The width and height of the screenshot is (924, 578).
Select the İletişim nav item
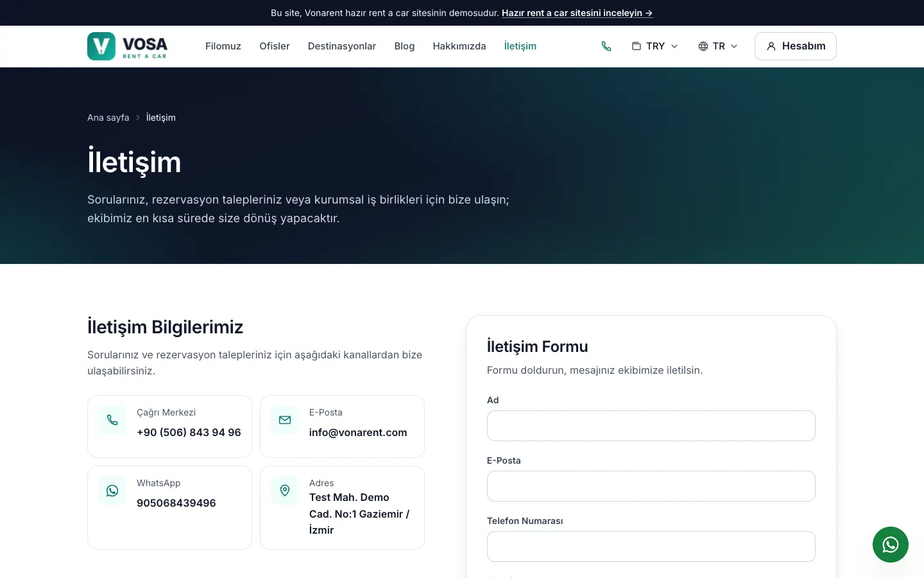coord(520,46)
